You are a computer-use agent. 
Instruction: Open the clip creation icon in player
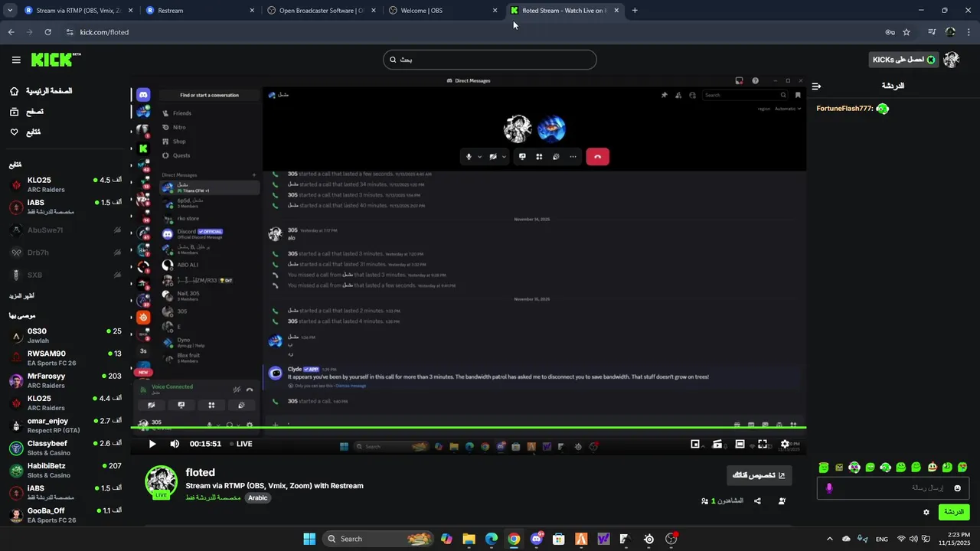717,444
